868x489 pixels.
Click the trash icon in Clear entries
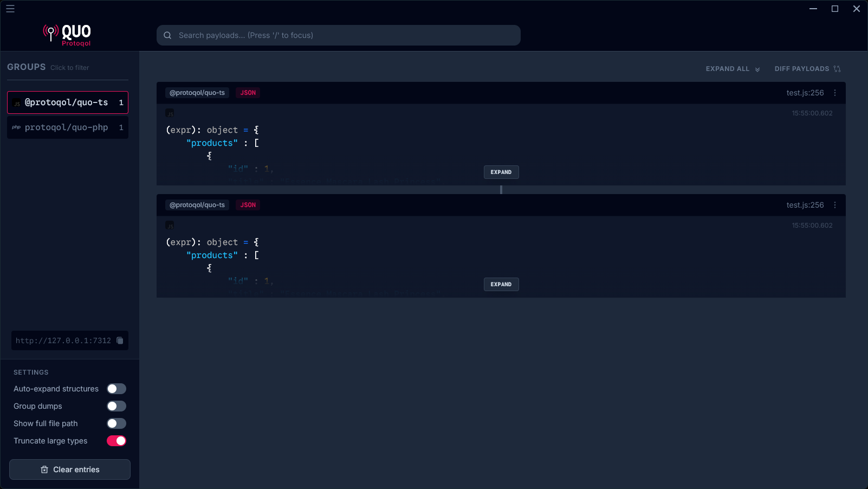[x=44, y=469]
